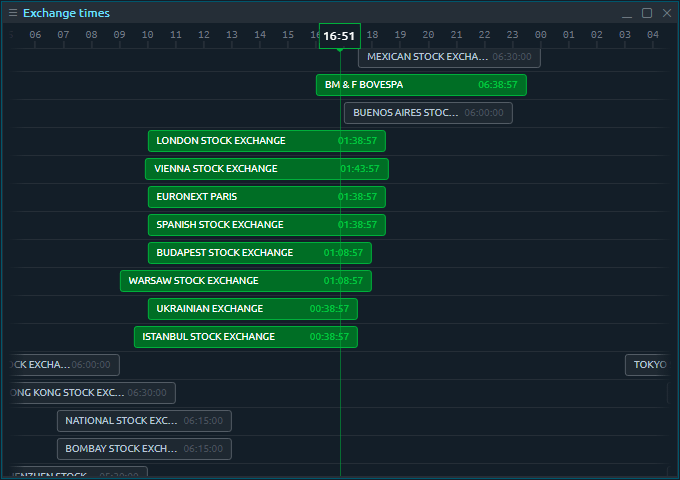Click the 06:38:57 countdown on Bovespa
The width and height of the screenshot is (680, 480).
497,85
